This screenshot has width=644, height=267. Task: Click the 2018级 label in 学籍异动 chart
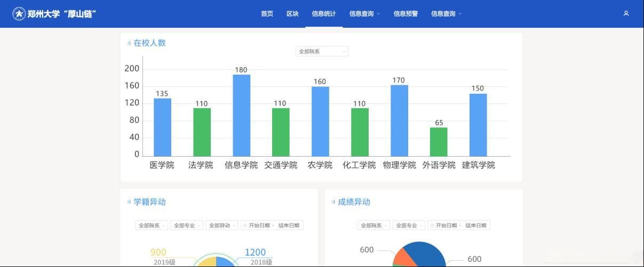point(262,262)
